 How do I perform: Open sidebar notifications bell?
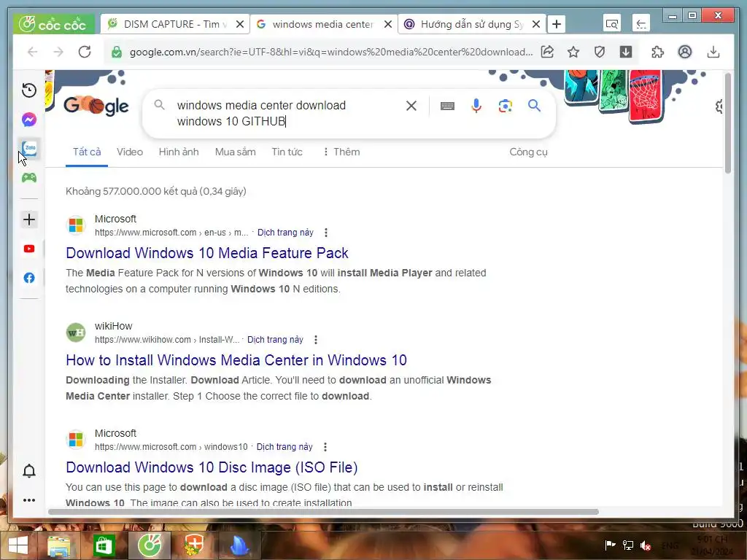pyautogui.click(x=29, y=470)
